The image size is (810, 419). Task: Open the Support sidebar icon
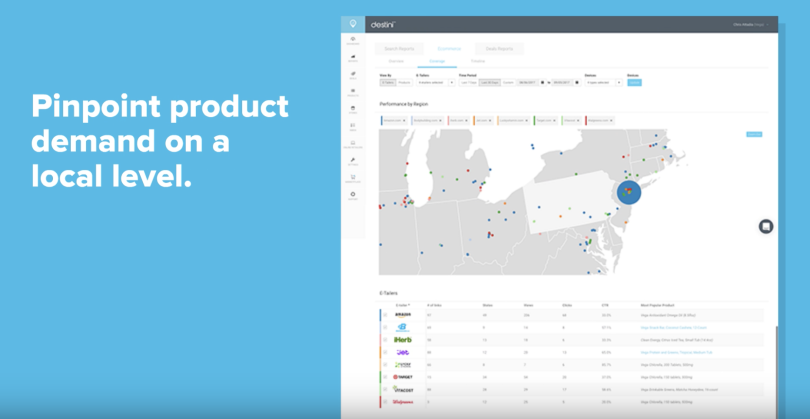(353, 196)
